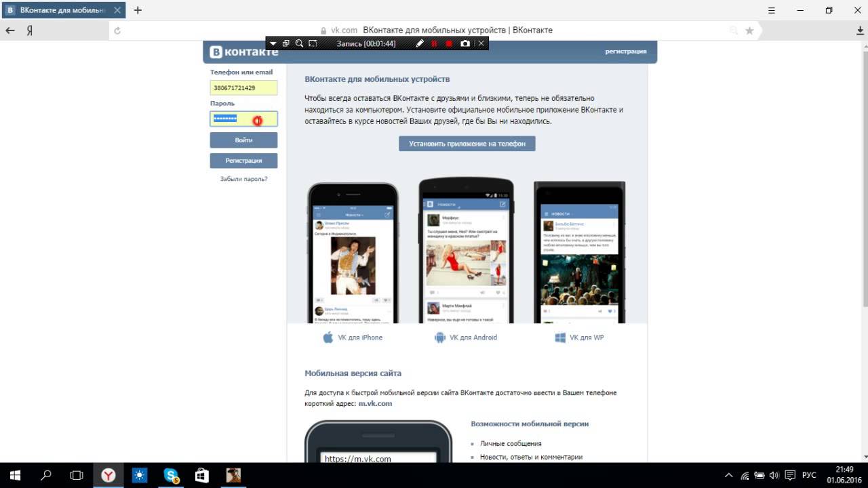868x488 pixels.
Task: Click the регистрация link in header
Action: [x=626, y=52]
